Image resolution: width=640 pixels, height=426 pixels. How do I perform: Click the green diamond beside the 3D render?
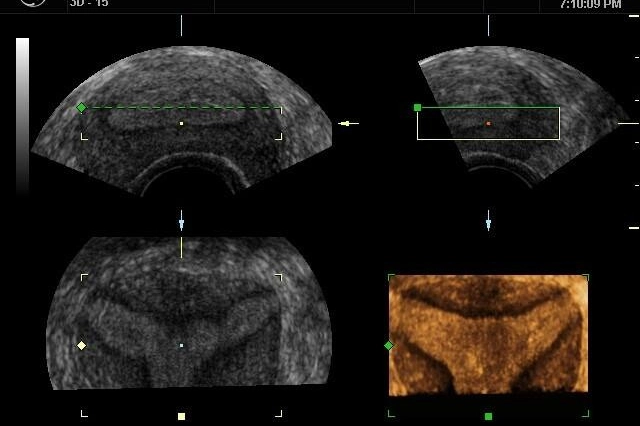389,345
